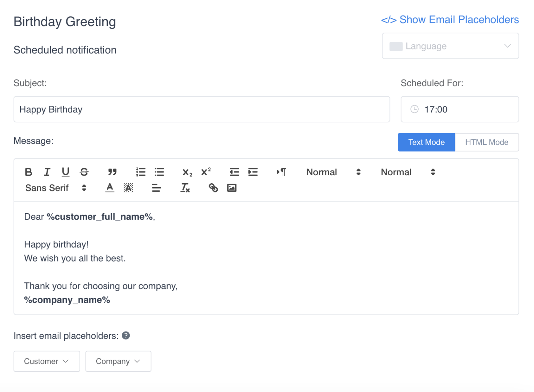Switch to HTML Mode
This screenshot has width=534, height=392.
(487, 142)
